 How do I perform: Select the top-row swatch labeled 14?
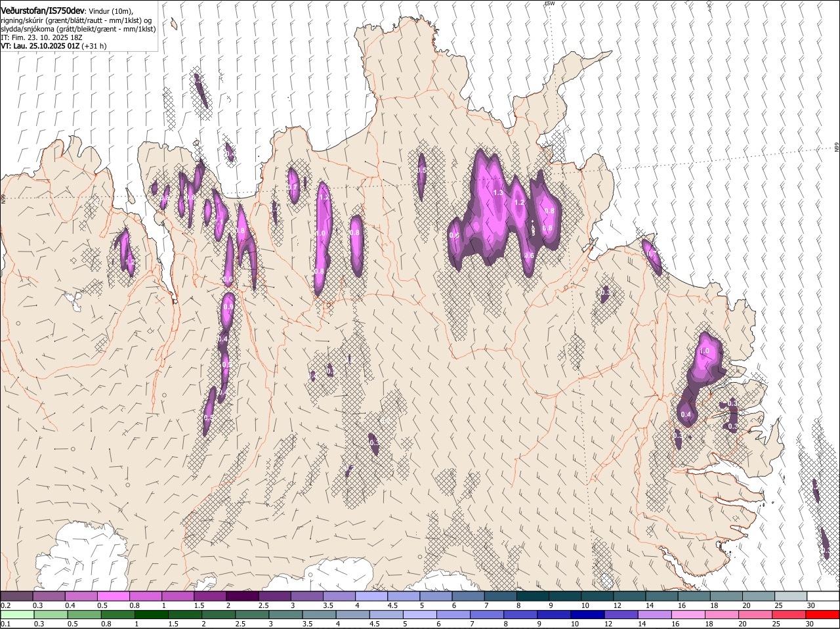click(x=661, y=596)
